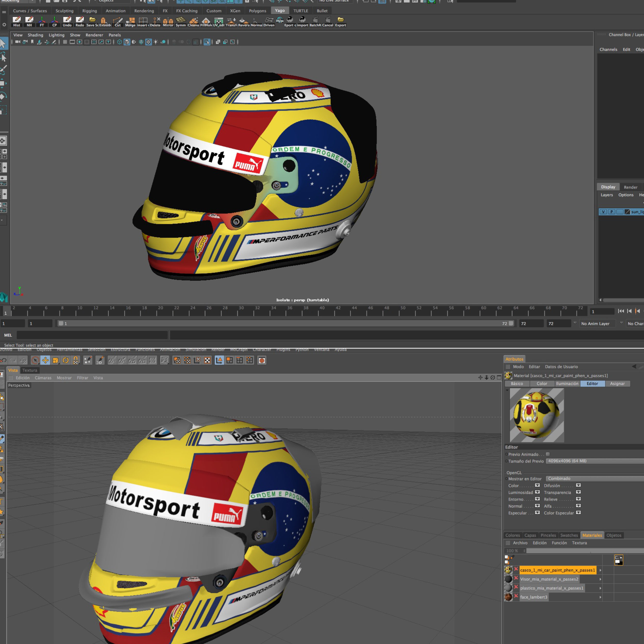
Task: Toggle the Color channel eye icon
Action: tap(537, 485)
